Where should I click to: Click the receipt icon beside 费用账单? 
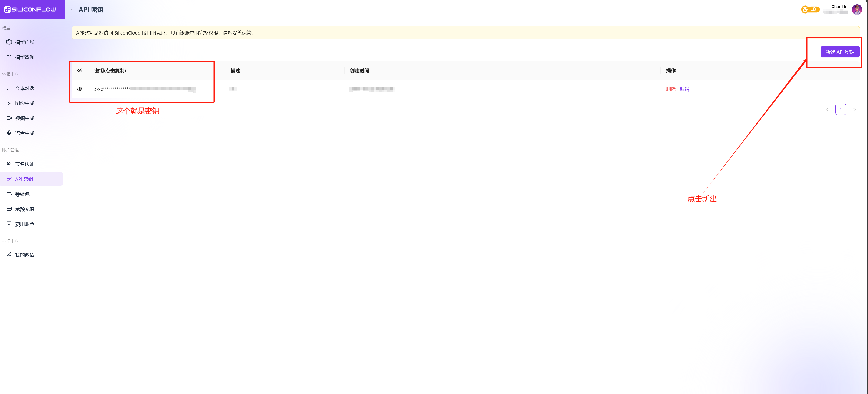pyautogui.click(x=9, y=224)
